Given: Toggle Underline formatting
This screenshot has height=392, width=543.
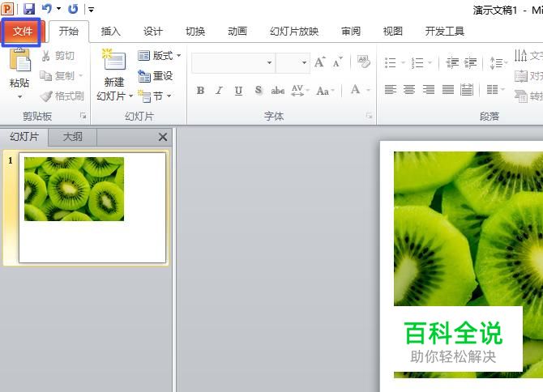Looking at the screenshot, I should (x=238, y=91).
